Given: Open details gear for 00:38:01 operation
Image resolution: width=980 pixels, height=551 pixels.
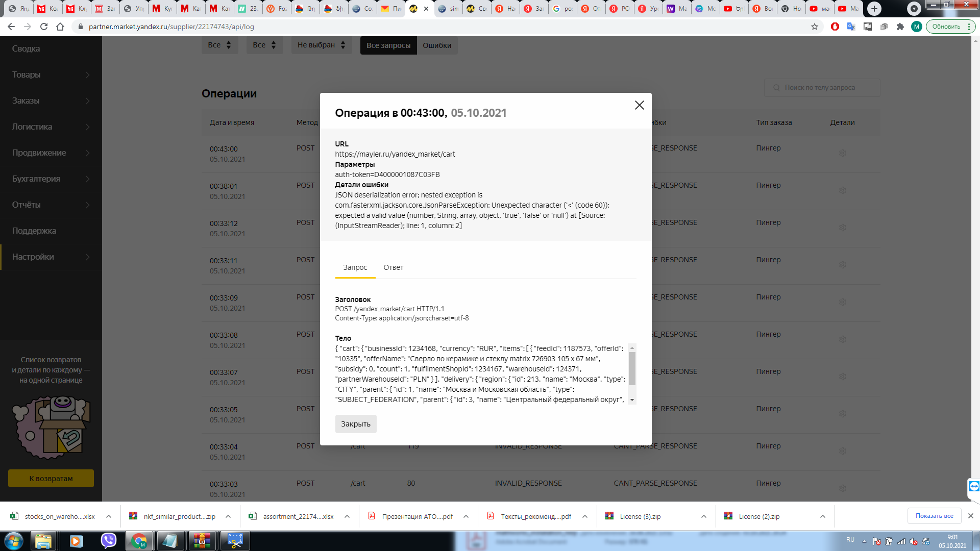Looking at the screenshot, I should coord(843,190).
